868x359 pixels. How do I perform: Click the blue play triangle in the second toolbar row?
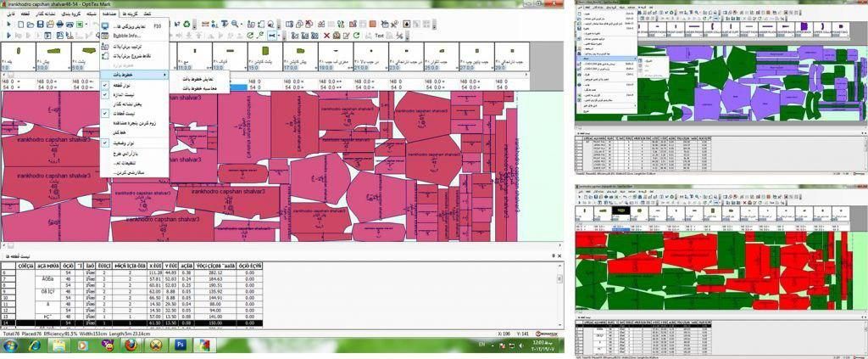[8, 35]
